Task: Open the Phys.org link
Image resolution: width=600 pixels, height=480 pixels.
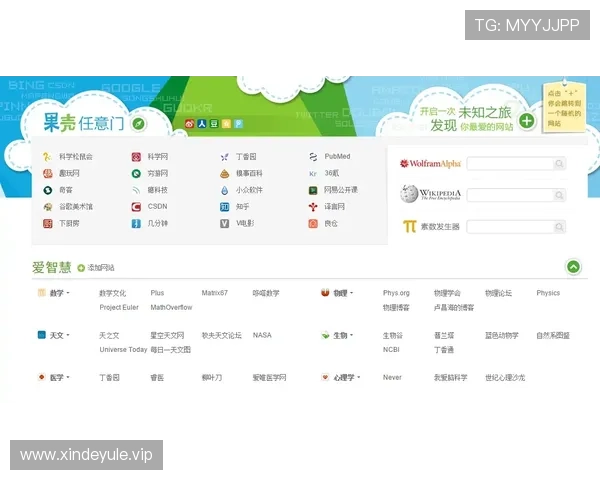Action: (x=396, y=293)
